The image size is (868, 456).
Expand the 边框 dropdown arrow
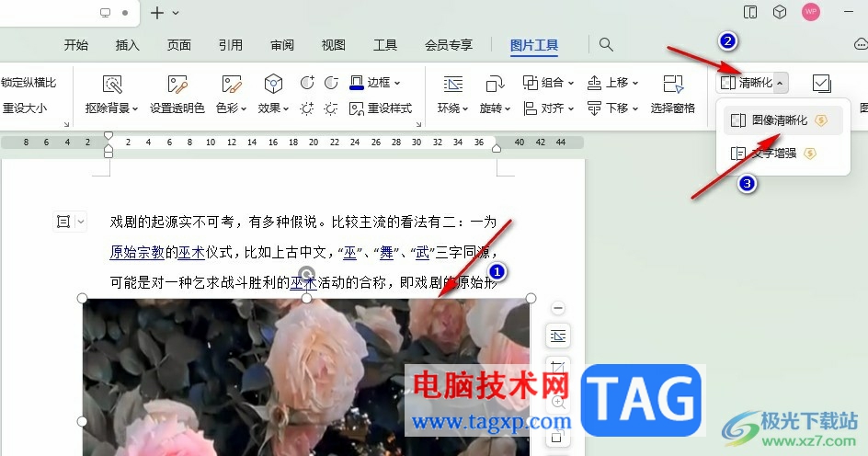tap(397, 83)
